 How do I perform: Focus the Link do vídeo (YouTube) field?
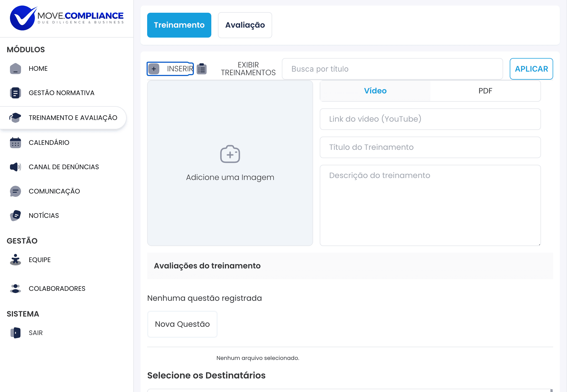pos(430,119)
